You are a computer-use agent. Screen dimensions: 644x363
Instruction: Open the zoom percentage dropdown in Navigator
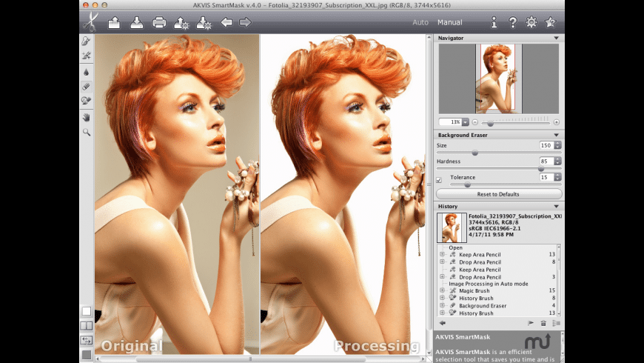466,122
